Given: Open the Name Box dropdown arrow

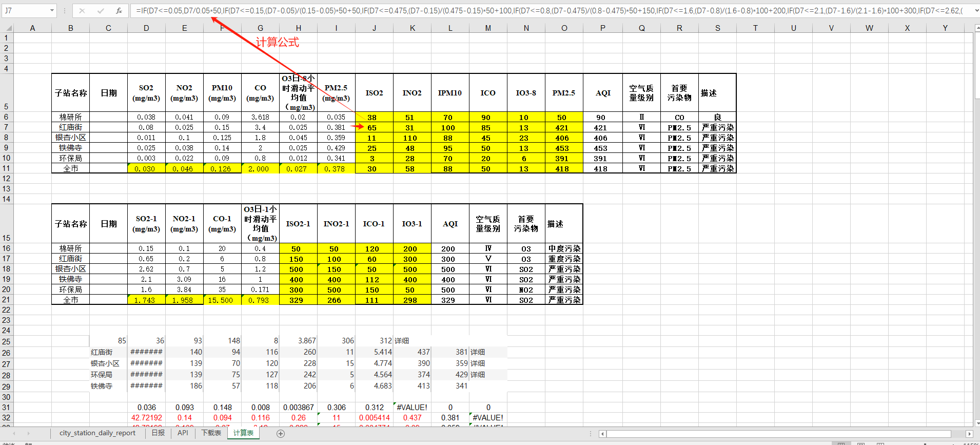Looking at the screenshot, I should tap(52, 10).
